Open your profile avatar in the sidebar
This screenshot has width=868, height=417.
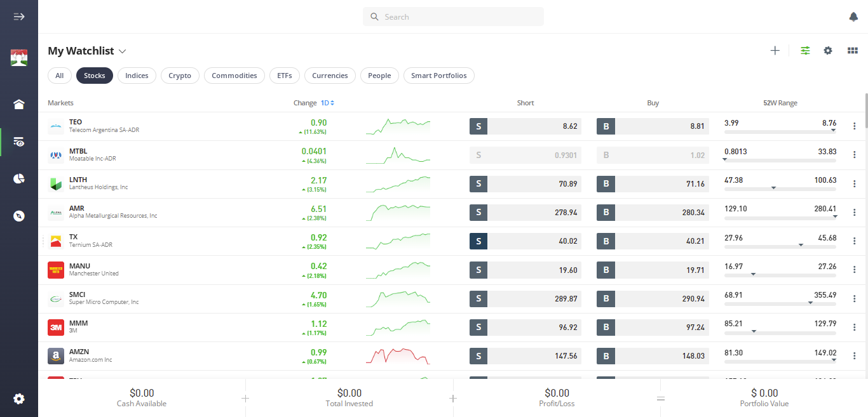[x=18, y=57]
